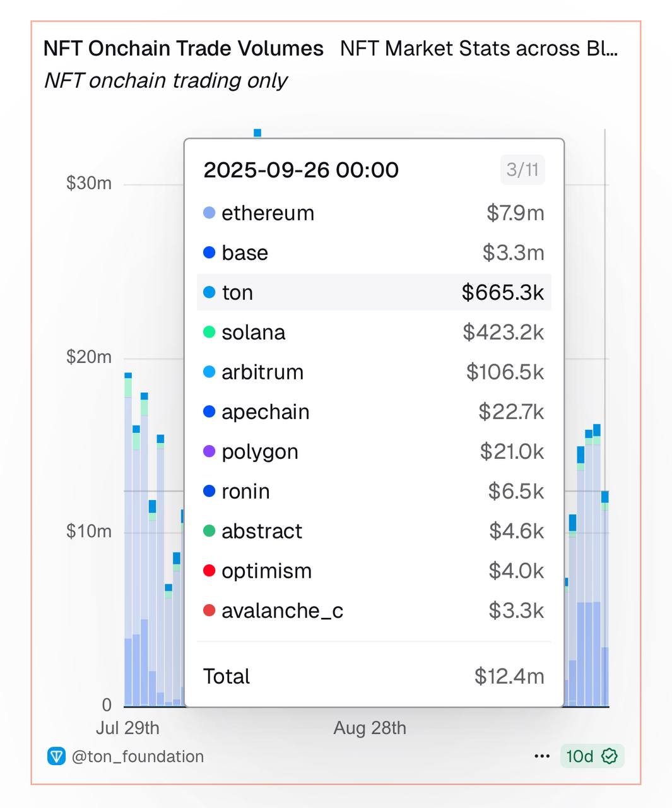Click the NFT Onchain Trade Volumes title
Viewport: 672px width, 808px height.
pyautogui.click(x=184, y=49)
